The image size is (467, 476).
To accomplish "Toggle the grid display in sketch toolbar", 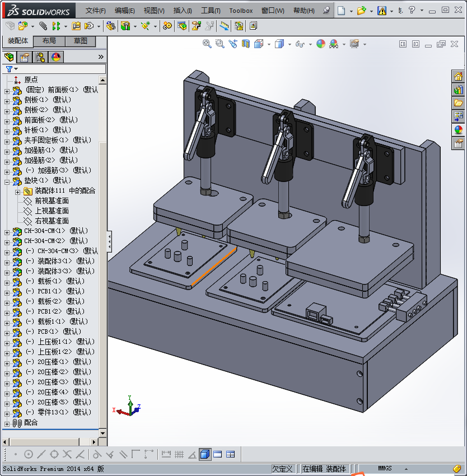I will coord(179,454).
